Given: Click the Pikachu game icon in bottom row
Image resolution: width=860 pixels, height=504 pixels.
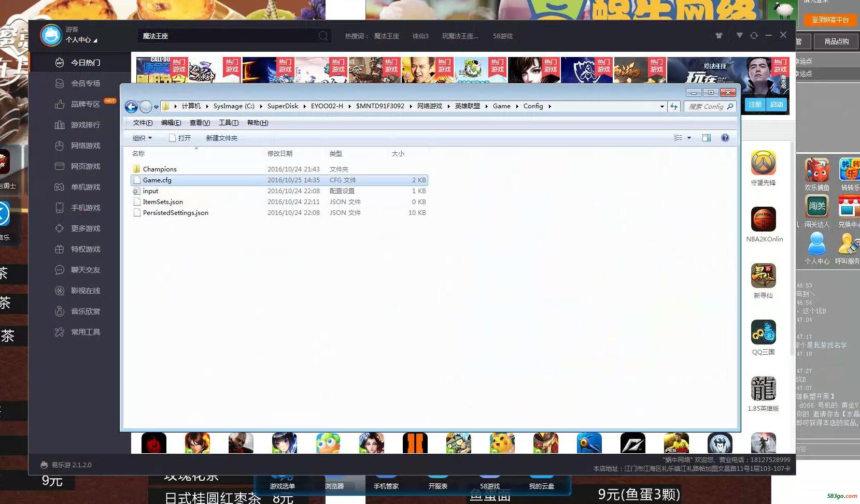Looking at the screenshot, I should (502, 443).
